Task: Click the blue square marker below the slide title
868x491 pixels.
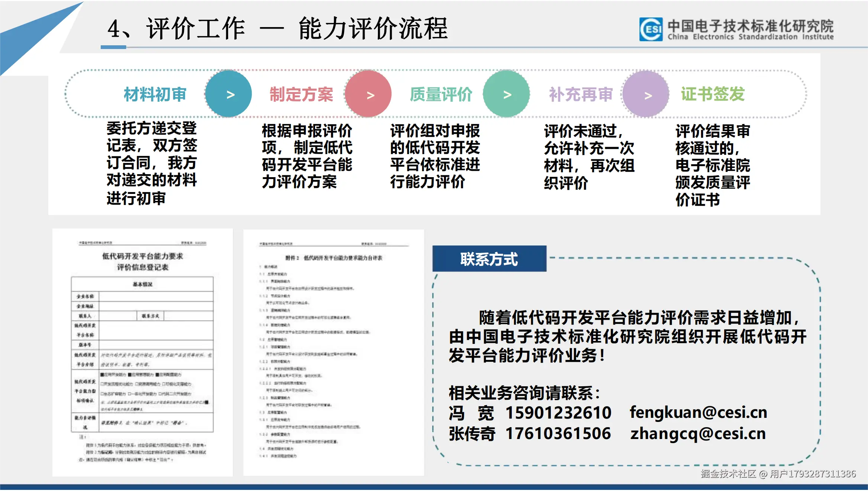Action: (114, 47)
